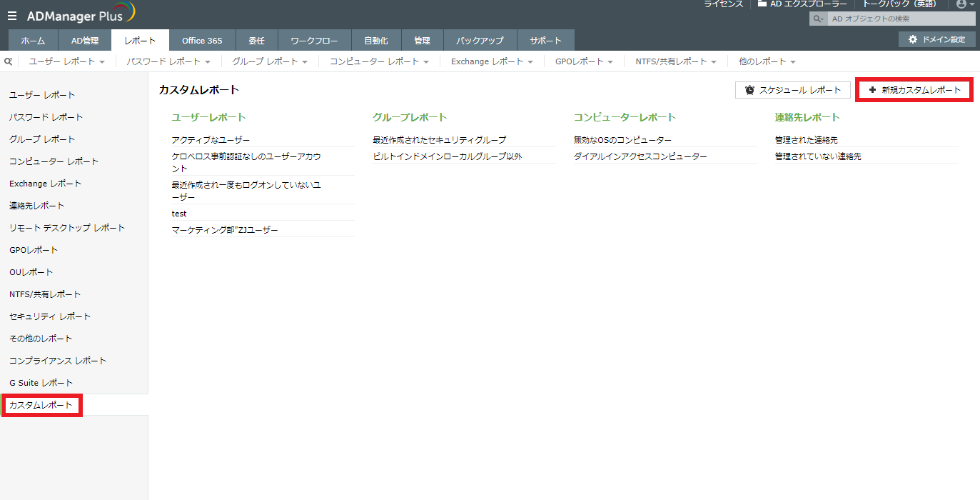
Task: Expand ユーザー レポート dropdown in submenu bar
Action: pos(67,61)
